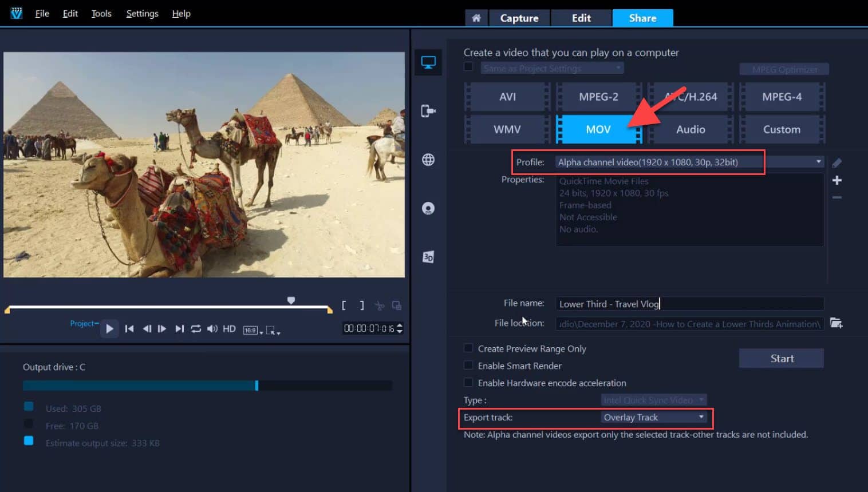Image resolution: width=868 pixels, height=492 pixels.
Task: Open the Export track dropdown
Action: 701,417
